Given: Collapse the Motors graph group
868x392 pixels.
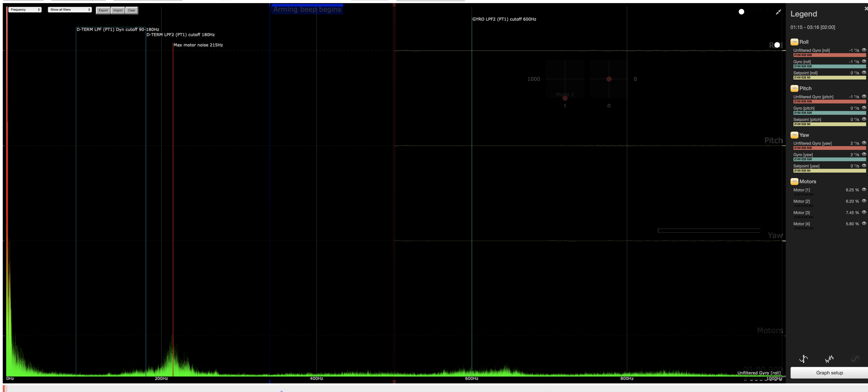Looking at the screenshot, I should 794,182.
